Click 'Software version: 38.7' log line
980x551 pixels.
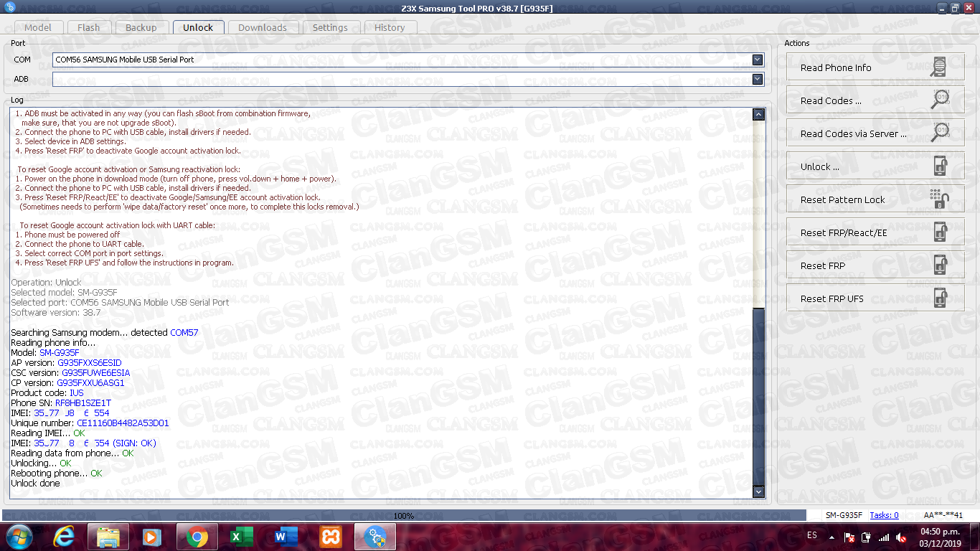coord(56,313)
